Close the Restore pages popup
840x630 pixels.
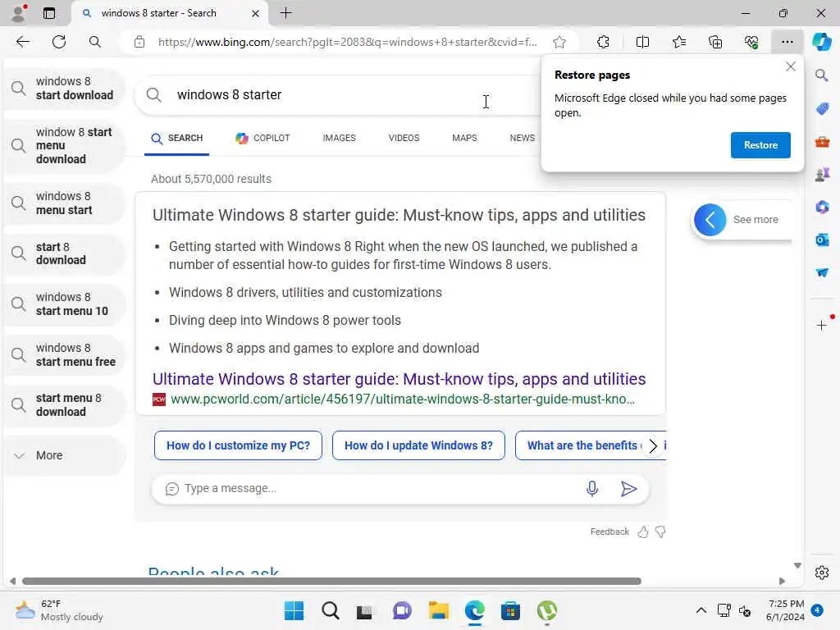point(790,66)
